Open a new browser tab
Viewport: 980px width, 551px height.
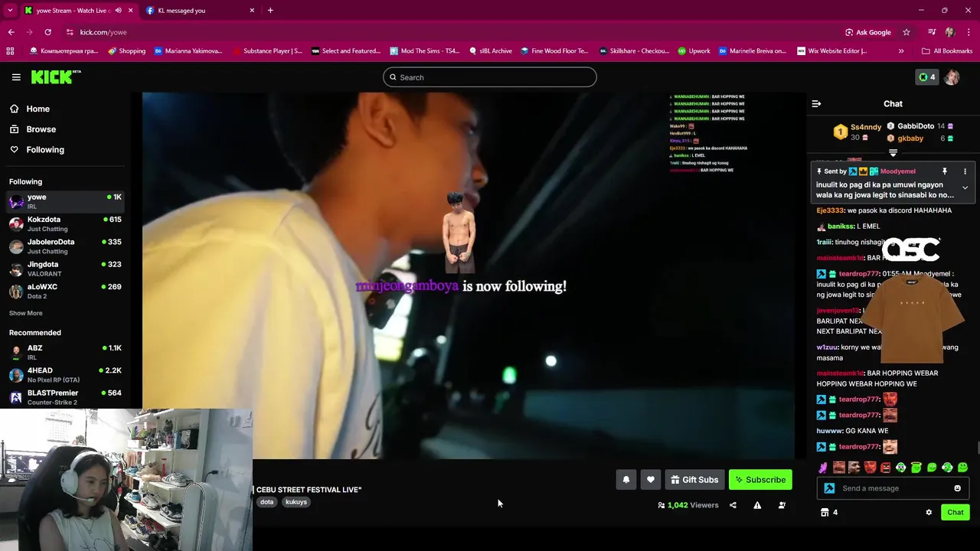tap(270, 11)
